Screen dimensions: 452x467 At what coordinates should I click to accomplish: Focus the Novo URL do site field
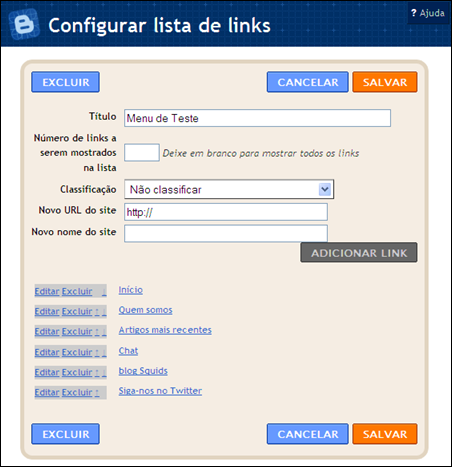(226, 212)
